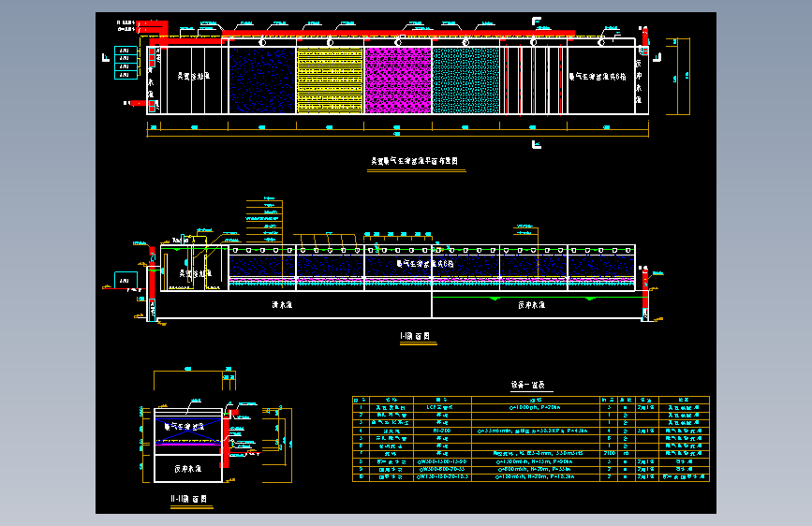The height and width of the screenshot is (526, 812).
Task: Click the 曝气生物滤池 label in section II-II
Action: point(185,427)
